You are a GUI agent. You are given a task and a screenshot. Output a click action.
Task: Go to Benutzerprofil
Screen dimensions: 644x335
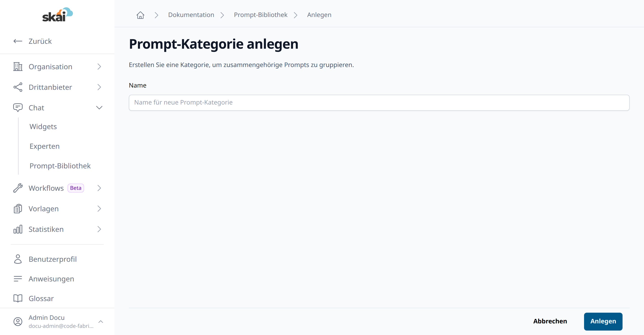pos(53,259)
